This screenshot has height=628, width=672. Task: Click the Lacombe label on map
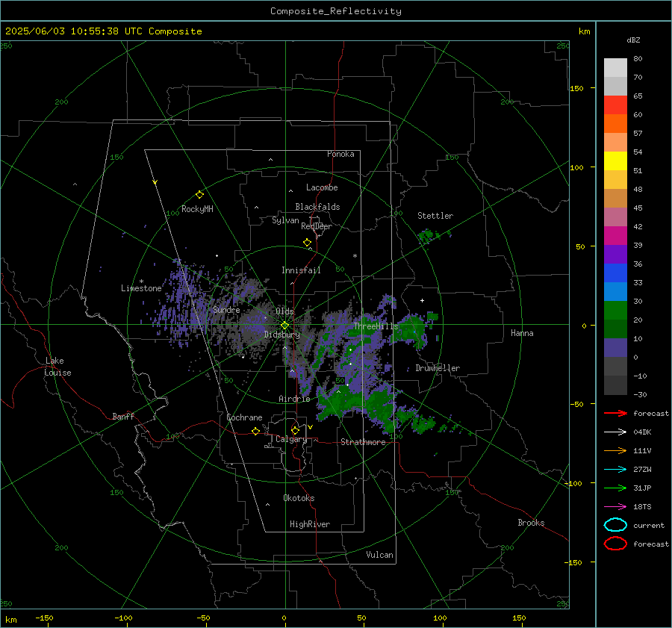point(322,187)
